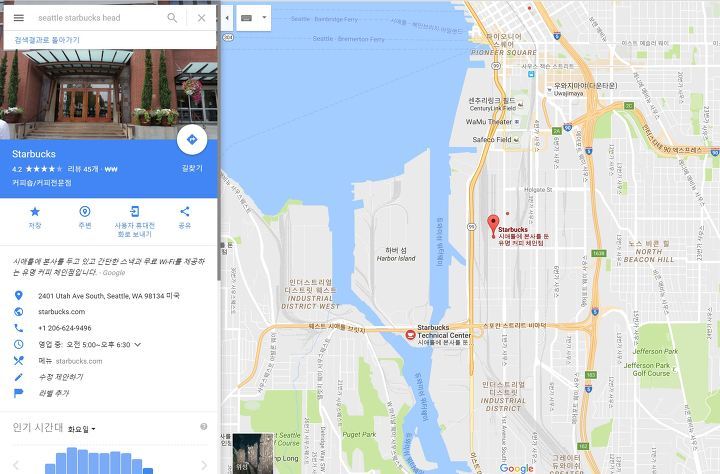Clear search with the X icon
Screen dimensions: 720x474
202,18
